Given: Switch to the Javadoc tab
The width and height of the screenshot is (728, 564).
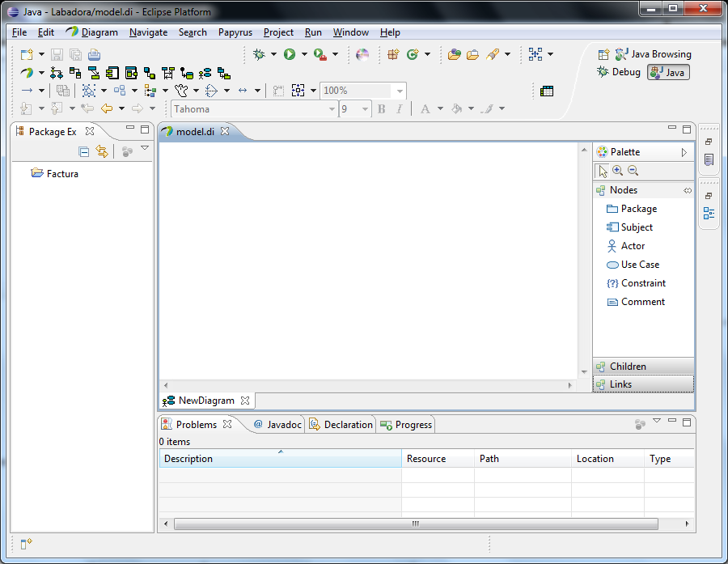Looking at the screenshot, I should [x=277, y=425].
